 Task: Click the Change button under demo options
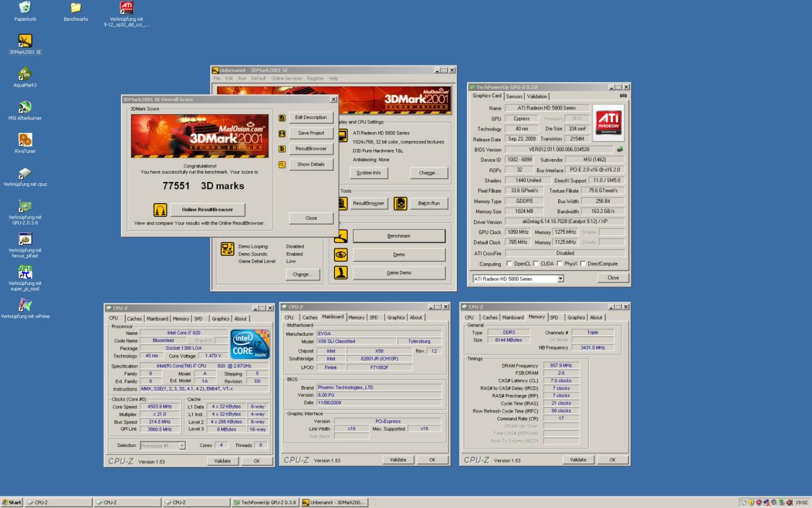302,274
